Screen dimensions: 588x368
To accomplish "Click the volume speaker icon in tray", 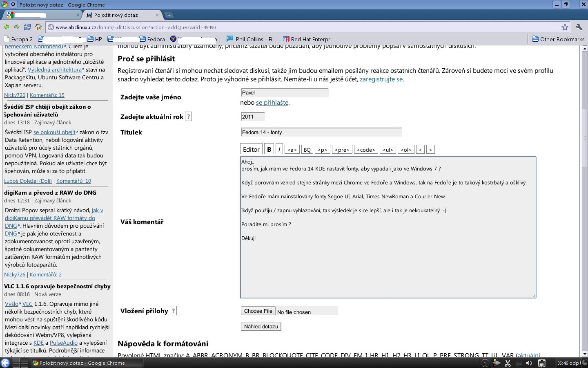I will point(529,363).
